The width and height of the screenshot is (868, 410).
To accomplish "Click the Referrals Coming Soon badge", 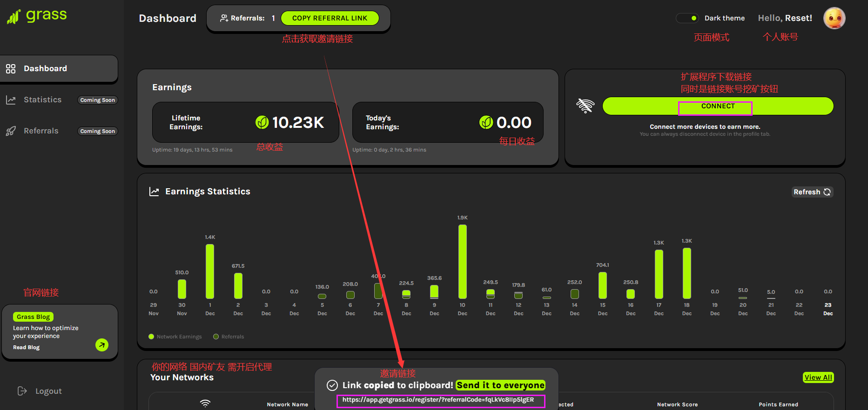I will click(97, 131).
